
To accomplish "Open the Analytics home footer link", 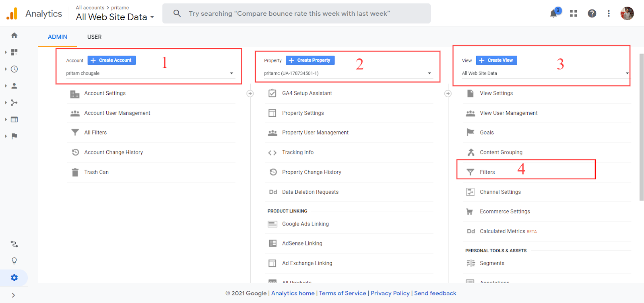I will click(293, 293).
